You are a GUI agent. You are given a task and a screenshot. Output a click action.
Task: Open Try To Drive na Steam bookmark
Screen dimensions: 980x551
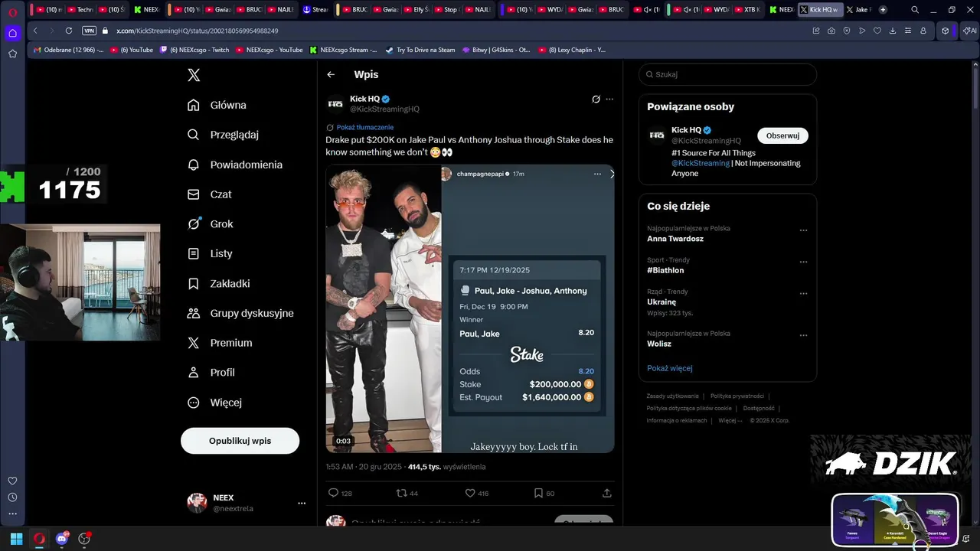pos(420,50)
